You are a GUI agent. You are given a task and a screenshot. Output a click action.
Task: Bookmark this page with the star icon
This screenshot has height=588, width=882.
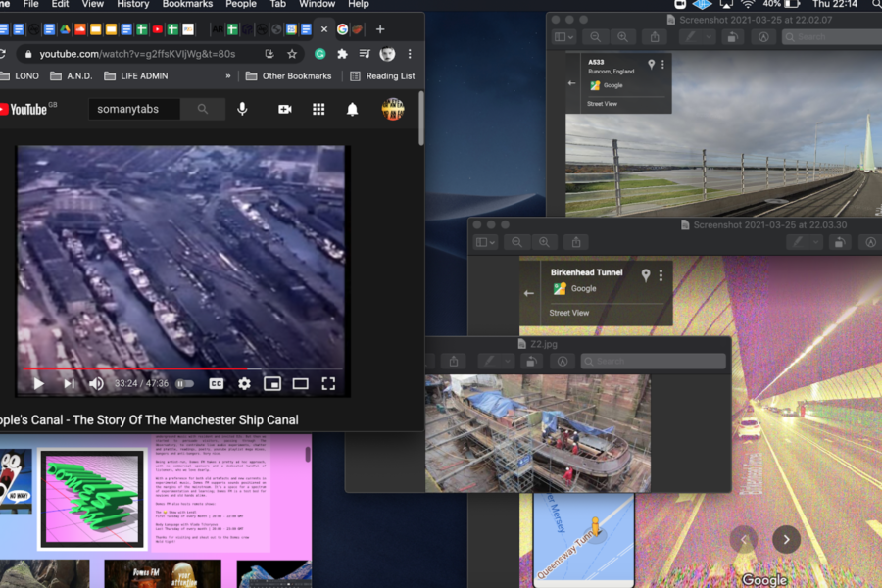click(x=292, y=54)
